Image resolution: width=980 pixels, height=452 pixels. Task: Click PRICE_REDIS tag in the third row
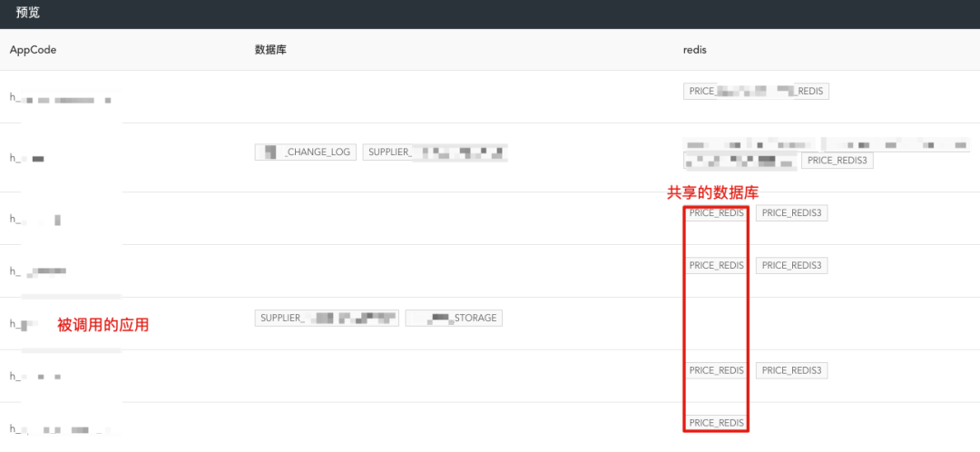point(716,213)
